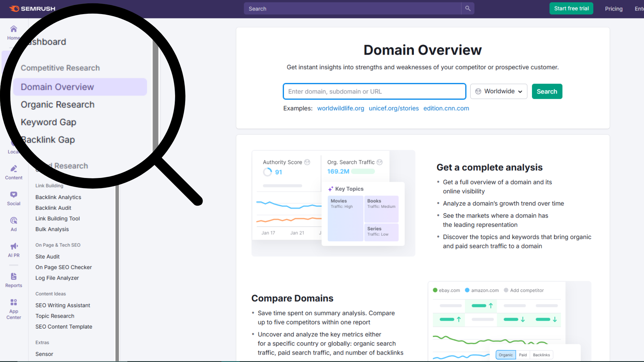The image size is (644, 362).
Task: Enable the Paid metric toggle
Action: [x=523, y=355]
